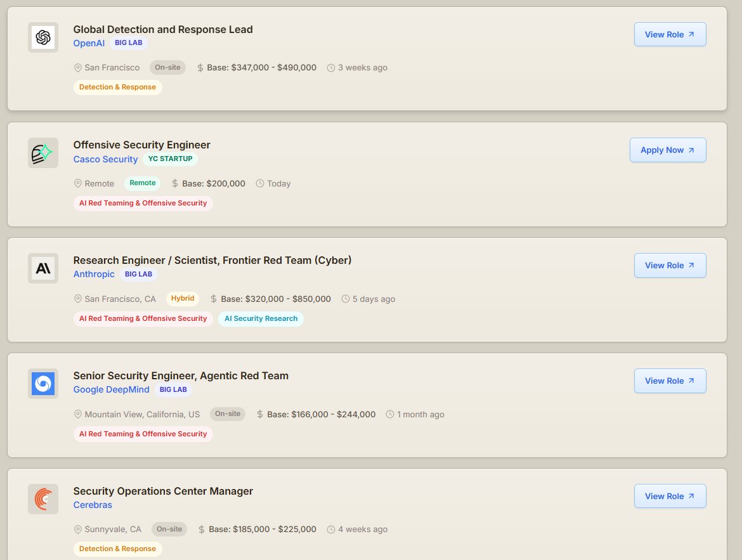Screen dimensions: 742x560
Task: Click 'Base: $347,000 - $490,000' salary text
Action: tap(262, 68)
